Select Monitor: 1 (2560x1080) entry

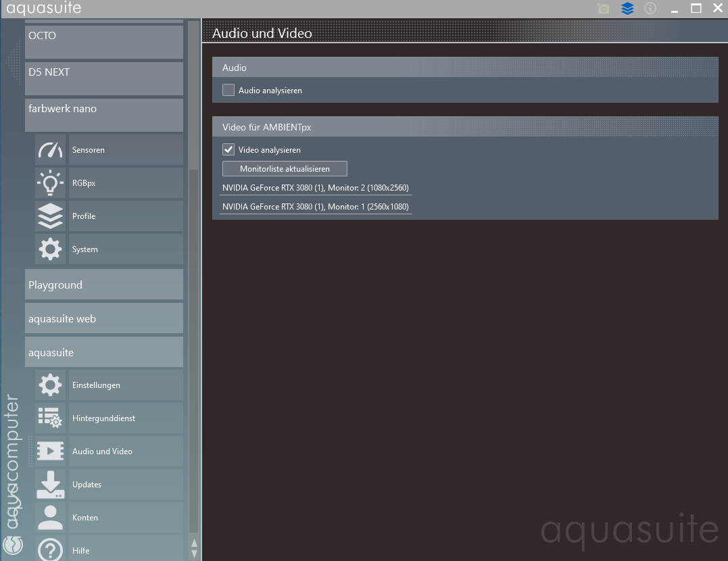pyautogui.click(x=316, y=207)
